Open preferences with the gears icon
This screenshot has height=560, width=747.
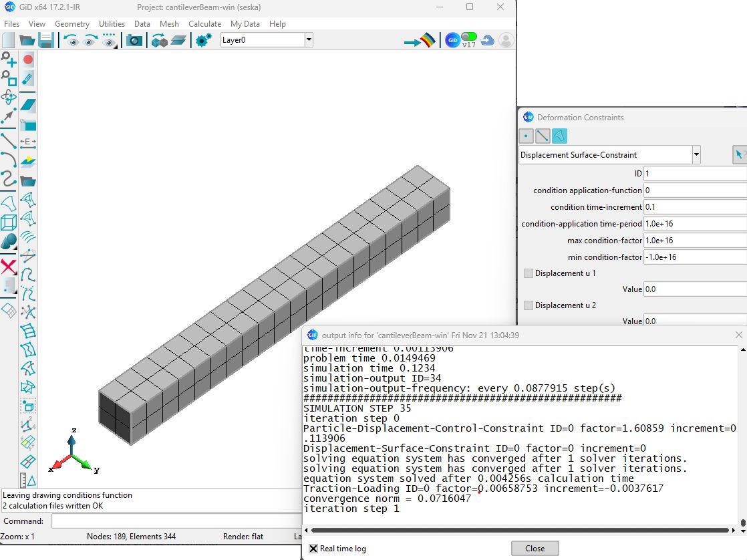pos(203,41)
